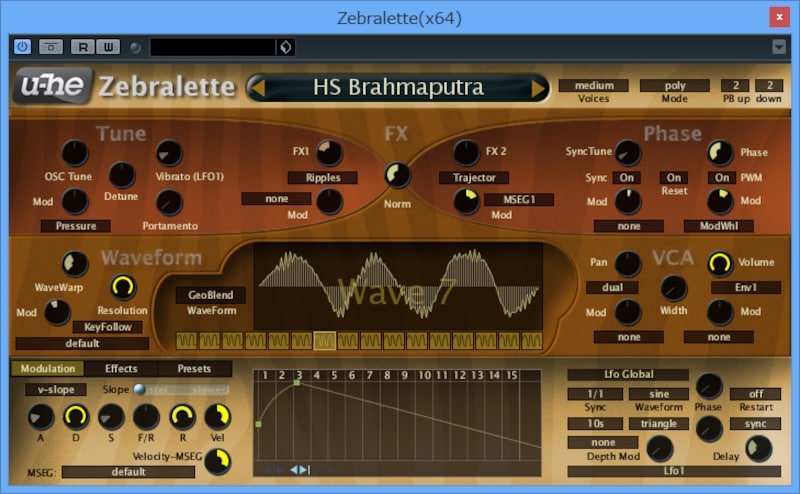Open the FX1 Ripples type dropdown
The image size is (800, 494).
pyautogui.click(x=322, y=178)
